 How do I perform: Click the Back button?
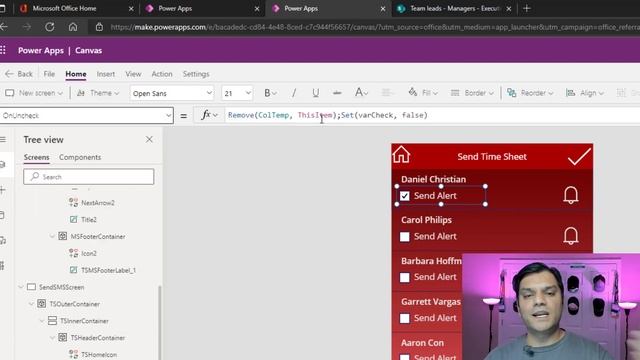19,74
